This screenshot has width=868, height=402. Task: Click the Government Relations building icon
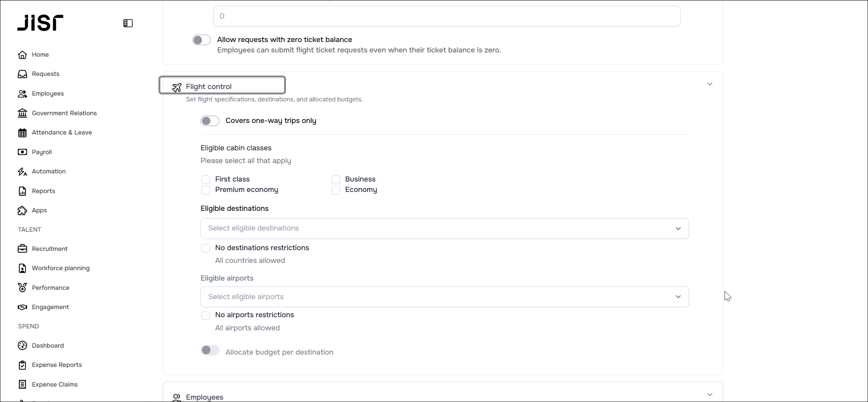click(22, 113)
